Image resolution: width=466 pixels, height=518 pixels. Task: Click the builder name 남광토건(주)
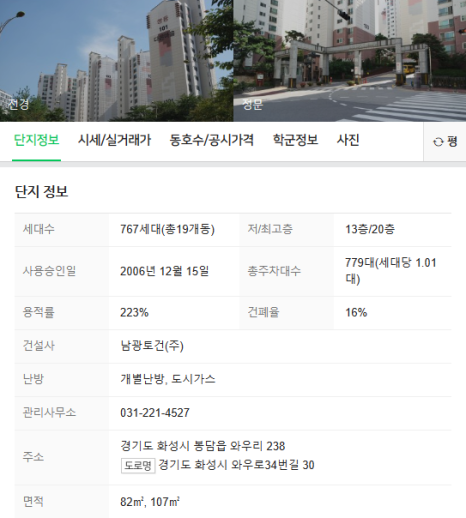coord(152,346)
